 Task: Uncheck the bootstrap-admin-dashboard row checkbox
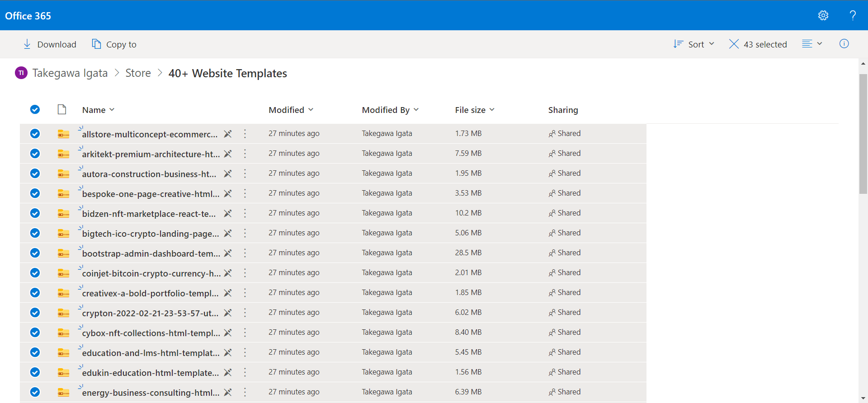(35, 253)
